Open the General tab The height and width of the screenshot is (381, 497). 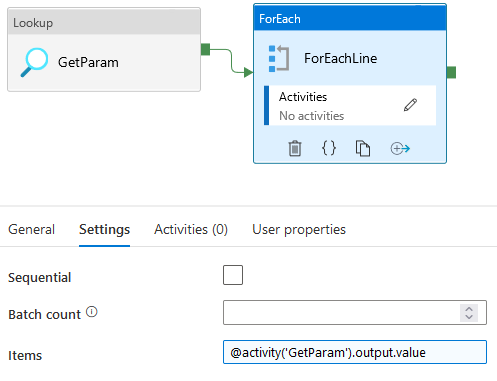pos(31,229)
